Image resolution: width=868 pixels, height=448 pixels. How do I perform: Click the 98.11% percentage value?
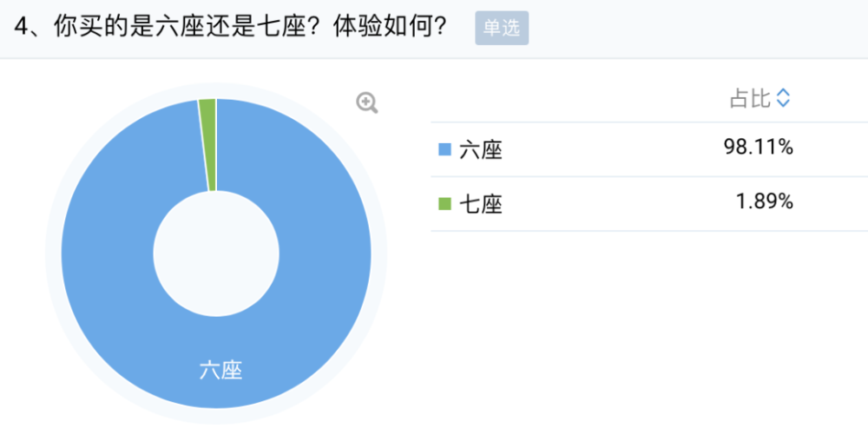(x=758, y=148)
